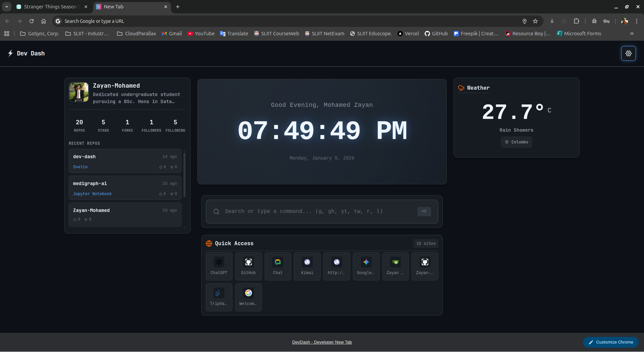
Task: Open the Chrome extensions puzzle icon
Action: pyautogui.click(x=577, y=21)
